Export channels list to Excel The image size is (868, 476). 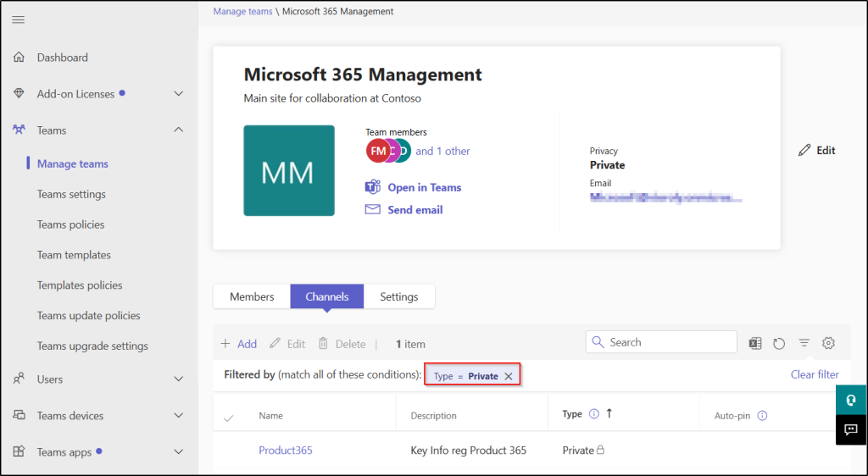[755, 343]
